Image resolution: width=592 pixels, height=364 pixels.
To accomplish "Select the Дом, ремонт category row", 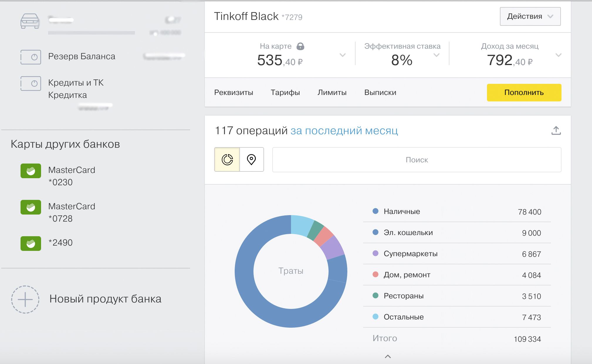I will [457, 275].
